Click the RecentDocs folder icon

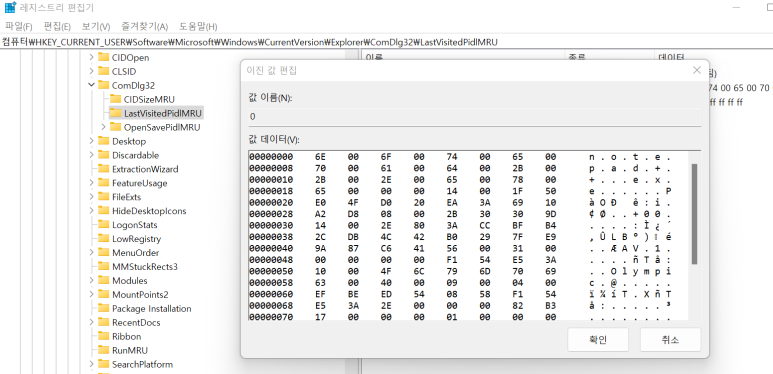point(103,322)
